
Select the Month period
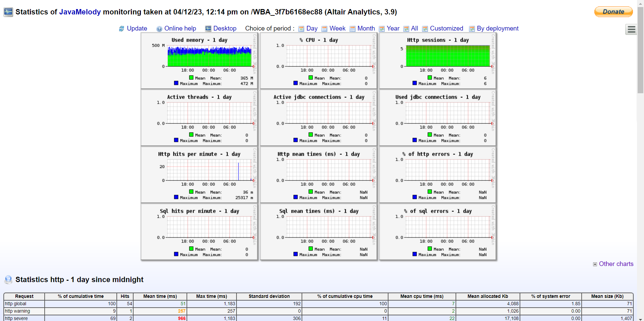click(x=366, y=29)
